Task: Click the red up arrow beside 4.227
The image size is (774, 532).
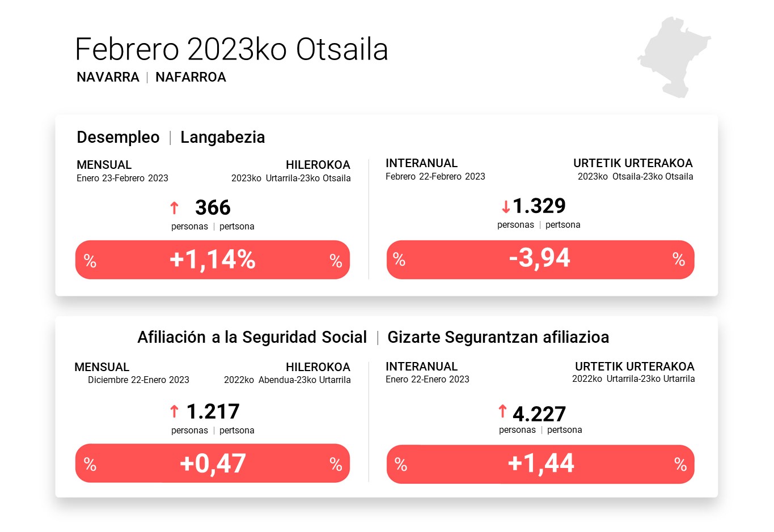Action: (x=502, y=411)
